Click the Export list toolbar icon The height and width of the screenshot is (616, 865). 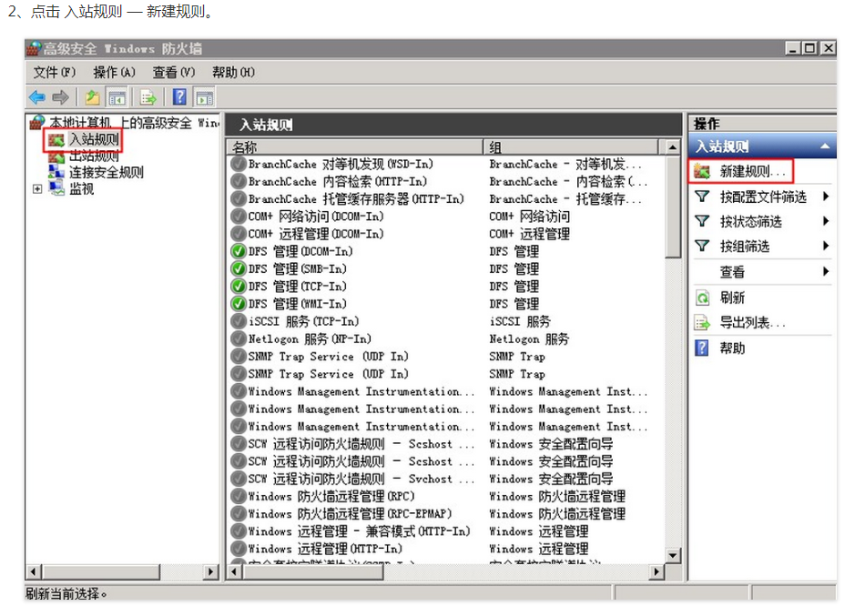148,97
